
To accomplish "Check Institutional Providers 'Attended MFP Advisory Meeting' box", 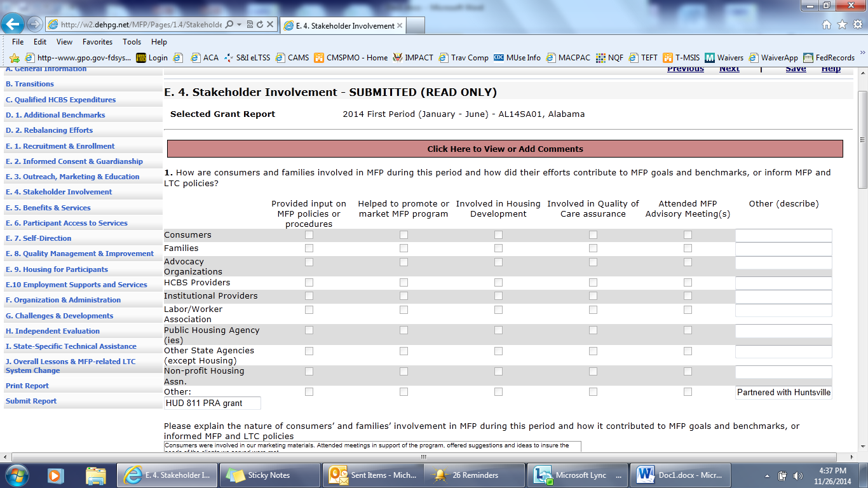I will click(x=688, y=296).
